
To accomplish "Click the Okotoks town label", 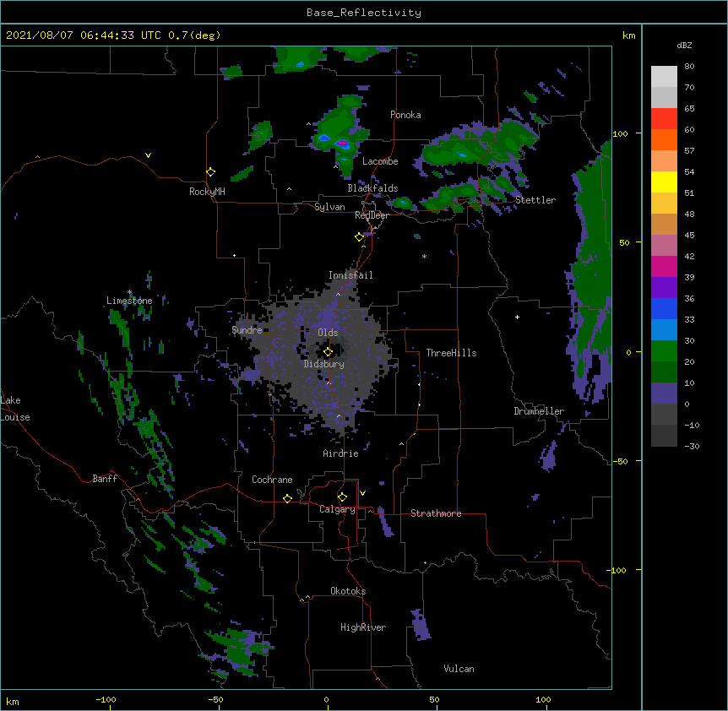I will coord(348,591).
